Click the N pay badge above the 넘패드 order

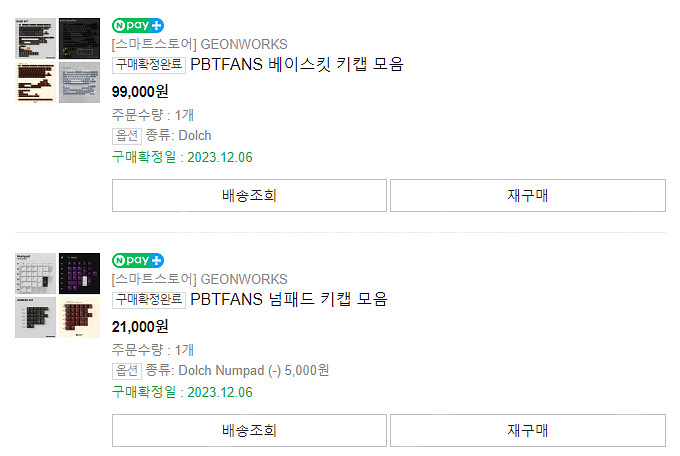point(137,260)
